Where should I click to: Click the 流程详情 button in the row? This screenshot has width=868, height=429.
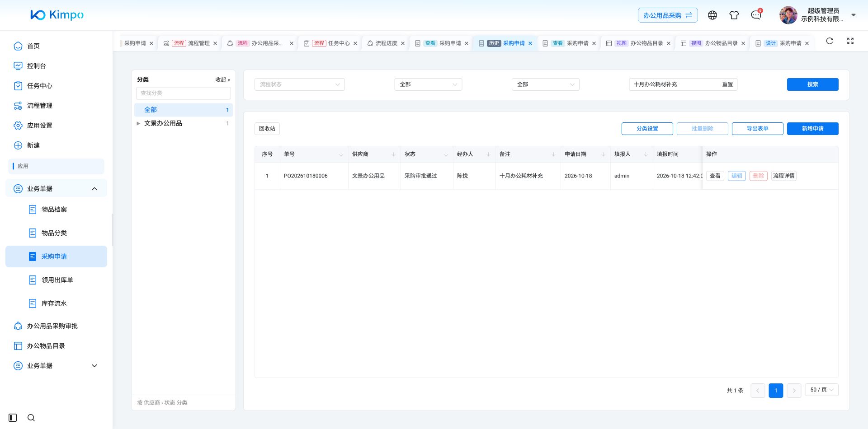(x=783, y=176)
